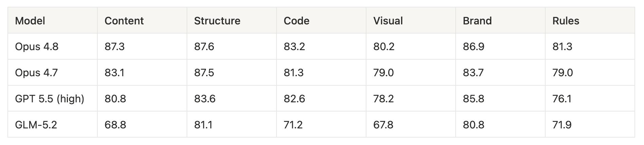
Task: Select the Opus 4.8 row label
Action: pos(37,46)
